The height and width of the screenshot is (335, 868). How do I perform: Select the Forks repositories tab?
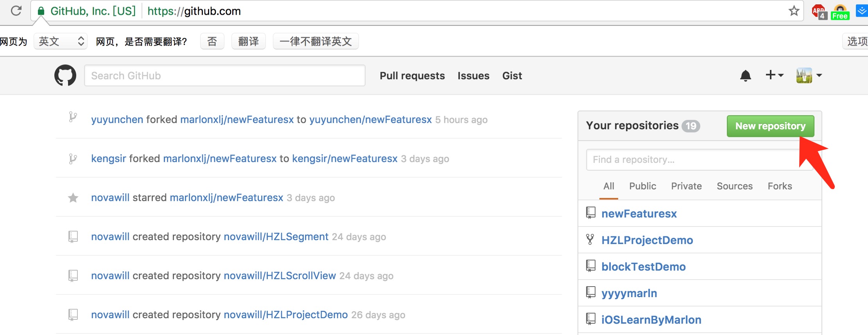point(780,186)
